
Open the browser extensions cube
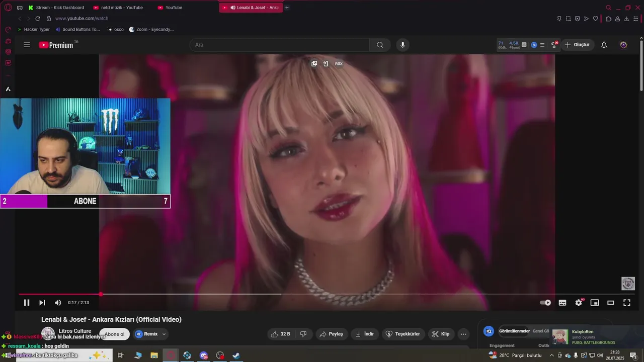pos(608,19)
